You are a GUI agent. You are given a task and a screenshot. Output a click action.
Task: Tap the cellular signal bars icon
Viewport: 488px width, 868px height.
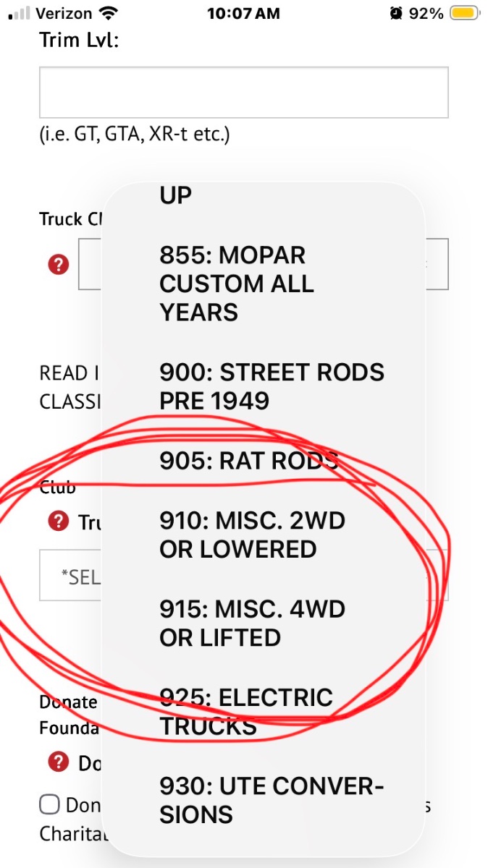pyautogui.click(x=20, y=13)
